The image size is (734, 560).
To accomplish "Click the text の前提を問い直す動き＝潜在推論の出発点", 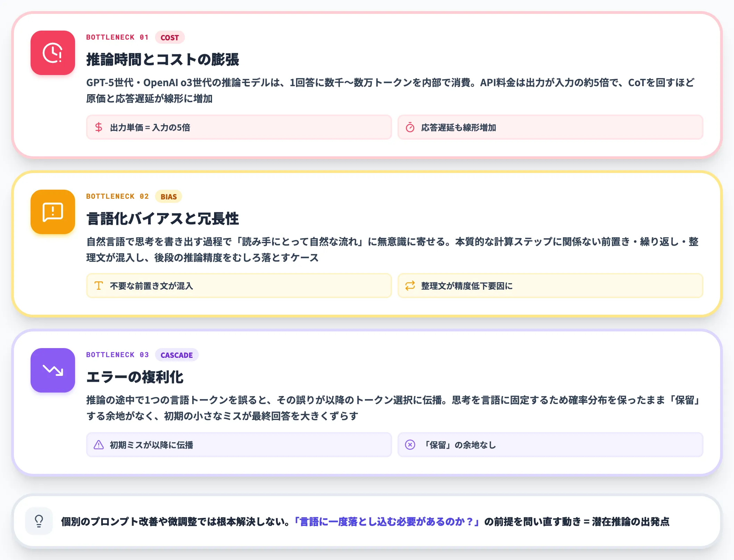I will coord(577,521).
